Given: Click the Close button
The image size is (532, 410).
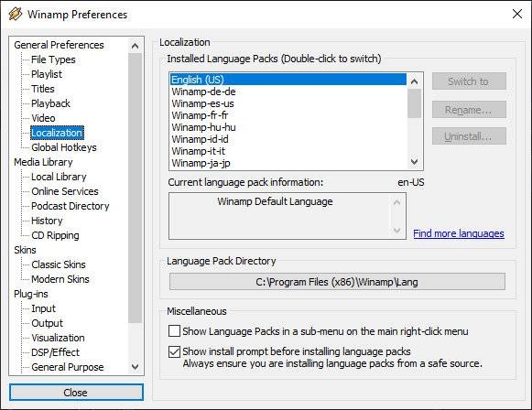Looking at the screenshot, I should (x=76, y=393).
